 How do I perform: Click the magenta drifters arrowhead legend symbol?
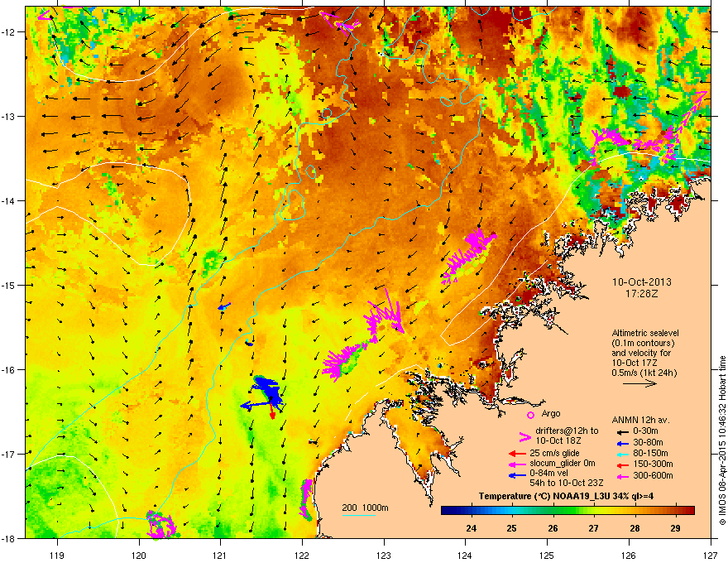(524, 436)
